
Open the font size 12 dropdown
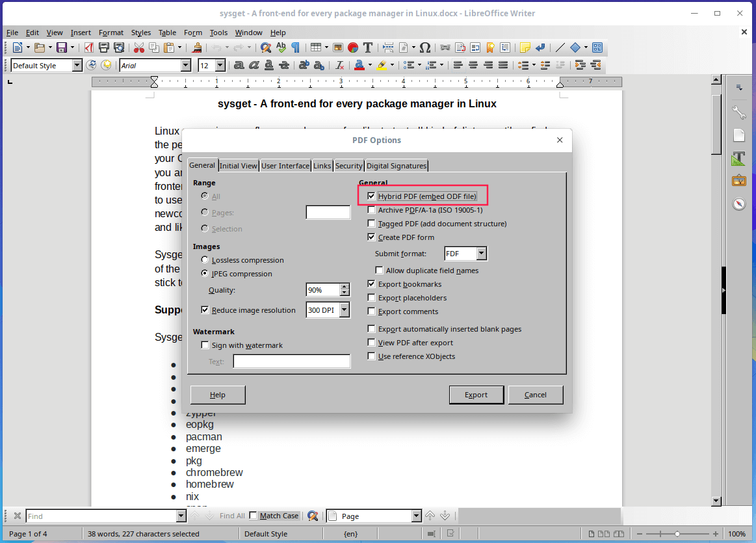tap(220, 65)
